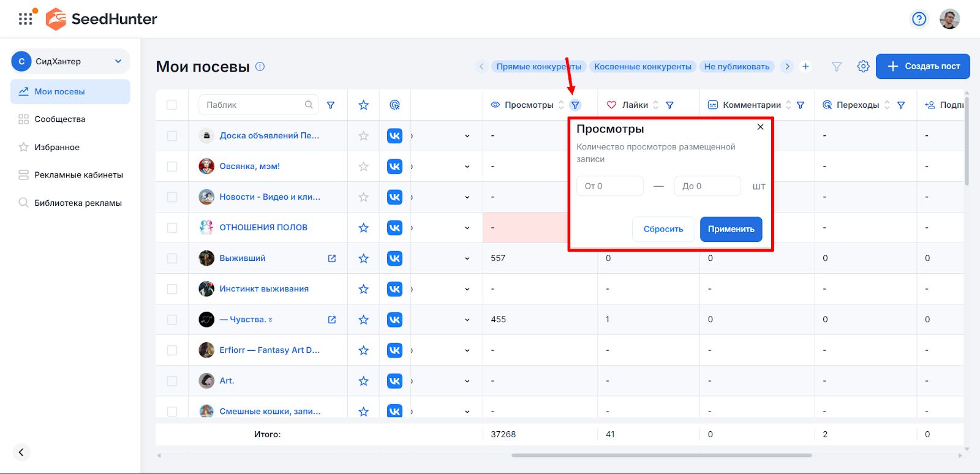The width and height of the screenshot is (980, 474).
Task: Click the help question mark icon
Action: [919, 19]
